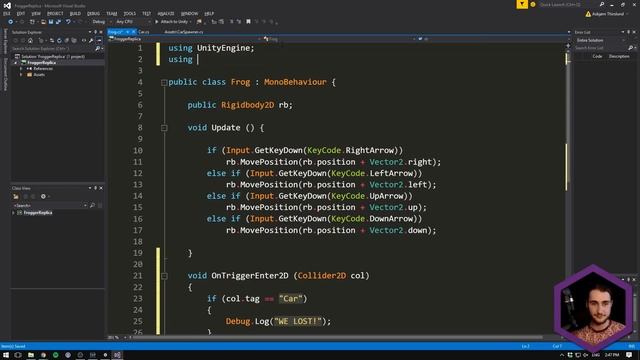This screenshot has height=360, width=640.
Task: Click the Quick Launch search box
Action: [571, 4]
